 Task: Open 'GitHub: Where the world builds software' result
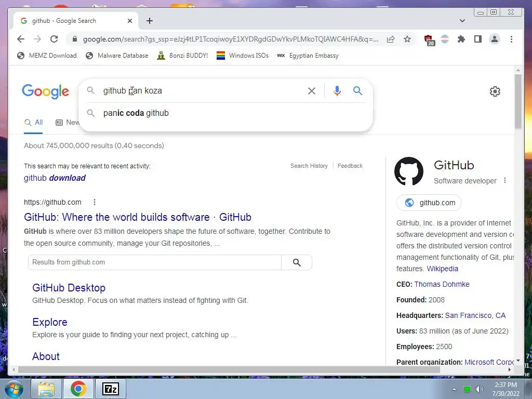[x=137, y=217]
